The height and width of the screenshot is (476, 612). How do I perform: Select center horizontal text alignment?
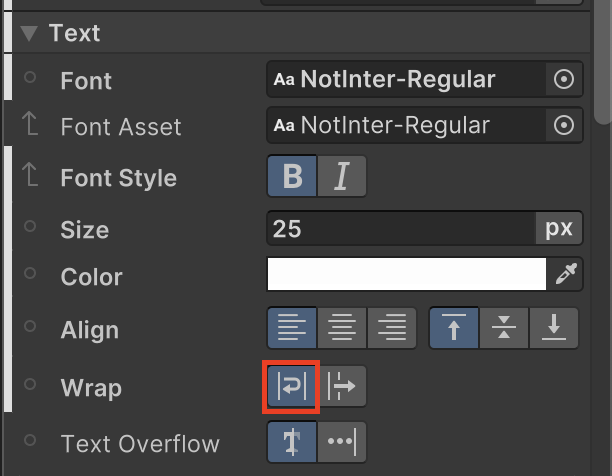click(x=342, y=329)
